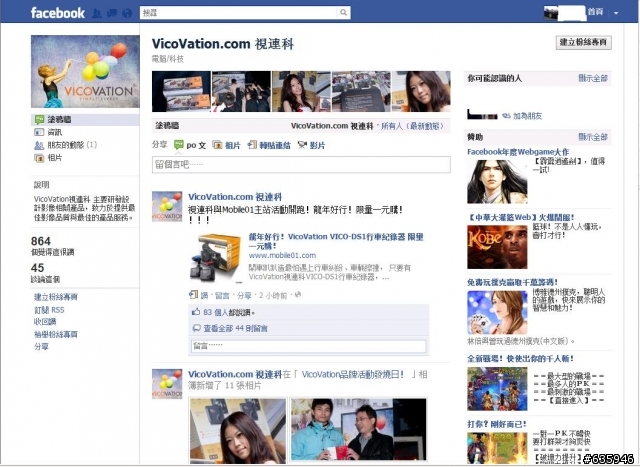Filter wall by everyone latest posts
This screenshot has height=467, width=640.
click(412, 126)
